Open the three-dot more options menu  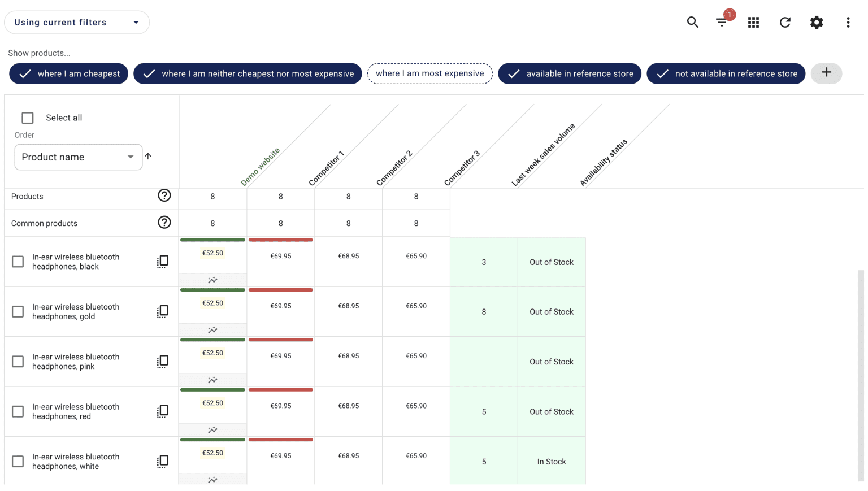[848, 22]
